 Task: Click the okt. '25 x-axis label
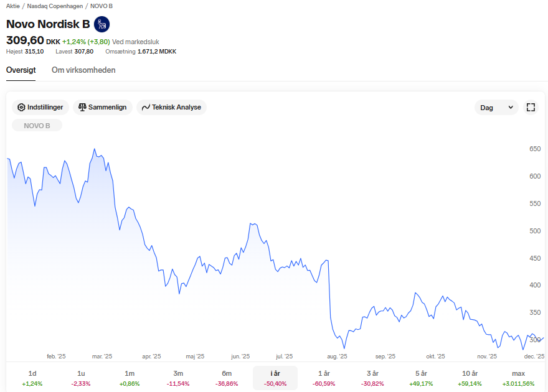point(435,357)
